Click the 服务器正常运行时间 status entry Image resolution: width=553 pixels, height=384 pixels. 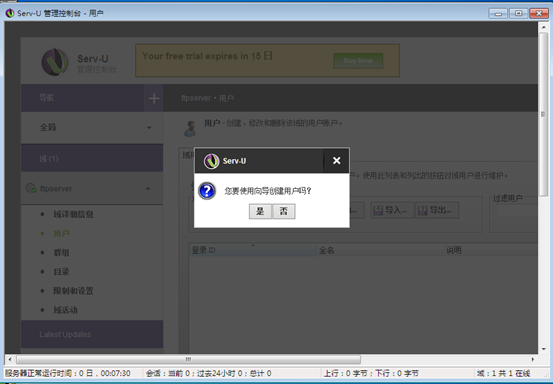pyautogui.click(x=68, y=373)
